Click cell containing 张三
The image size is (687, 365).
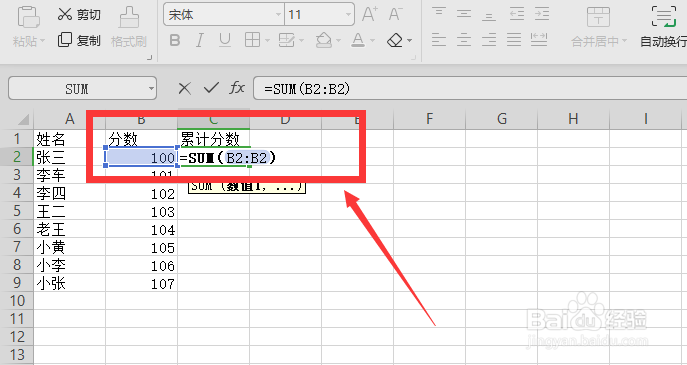(x=69, y=157)
